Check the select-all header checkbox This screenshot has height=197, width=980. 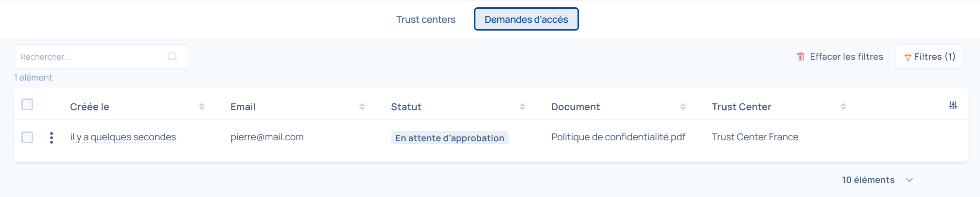[x=27, y=104]
